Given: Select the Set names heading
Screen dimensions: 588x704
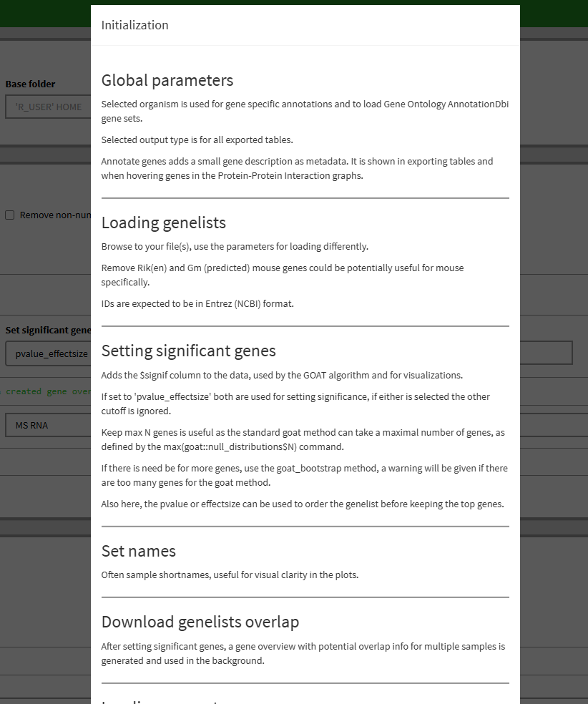Looking at the screenshot, I should tap(139, 551).
